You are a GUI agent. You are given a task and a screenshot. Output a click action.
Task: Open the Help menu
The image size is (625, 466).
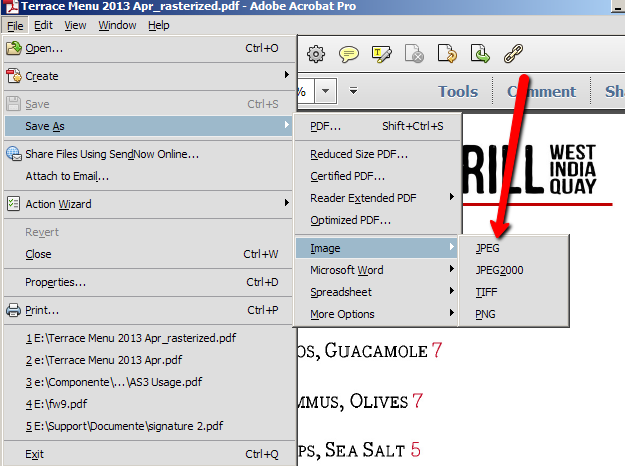[x=159, y=26]
